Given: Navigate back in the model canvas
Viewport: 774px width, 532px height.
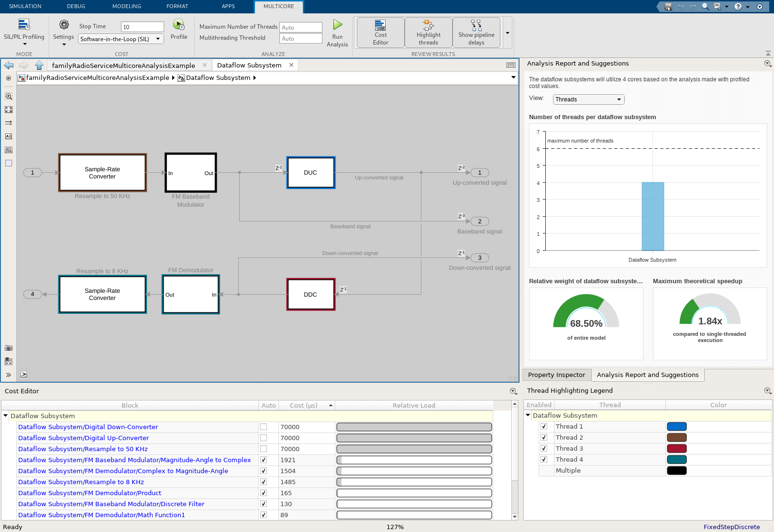Looking at the screenshot, I should coord(9,65).
